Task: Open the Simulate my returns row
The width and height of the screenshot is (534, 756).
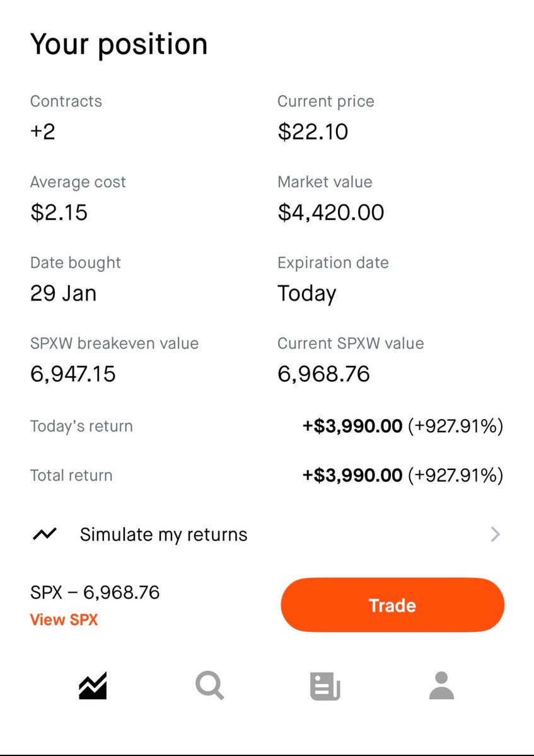Action: tap(267, 535)
